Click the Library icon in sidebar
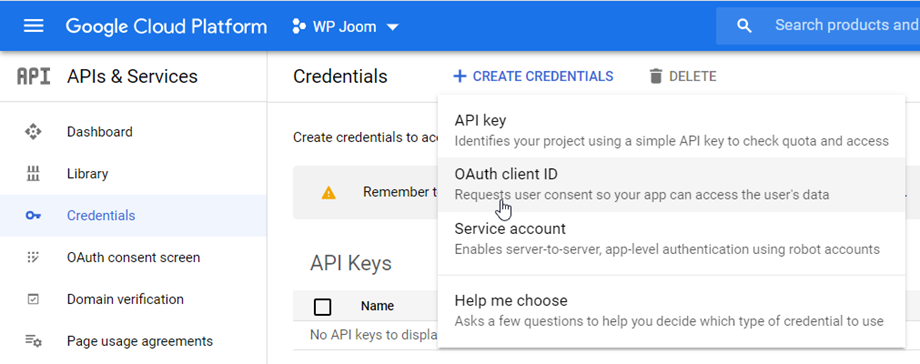The width and height of the screenshot is (920, 364). pos(33,174)
